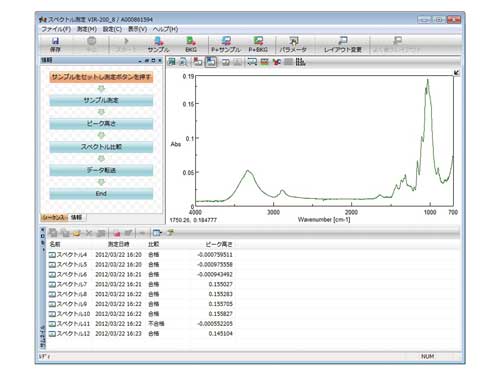Click the bar-chart icon in spectrum toolbar
Screen dimensions: 500x375
tap(300, 62)
